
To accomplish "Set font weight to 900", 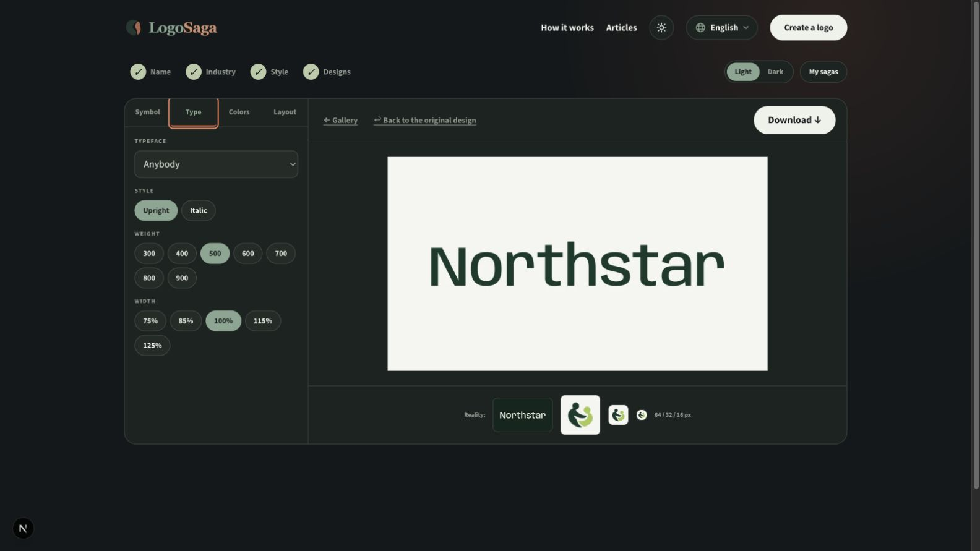I will click(182, 278).
